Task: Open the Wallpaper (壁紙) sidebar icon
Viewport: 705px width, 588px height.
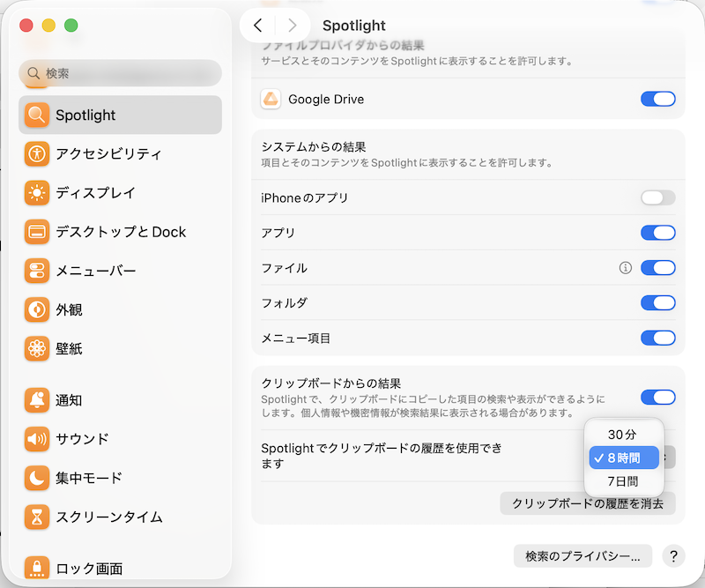Action: (x=37, y=348)
